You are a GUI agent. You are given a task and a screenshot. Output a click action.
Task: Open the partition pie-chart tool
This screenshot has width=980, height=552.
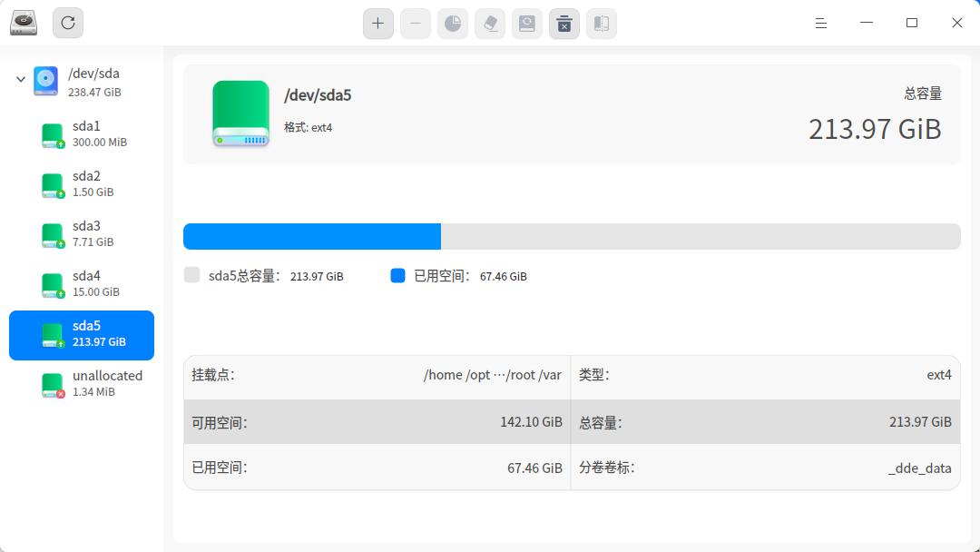click(x=453, y=24)
